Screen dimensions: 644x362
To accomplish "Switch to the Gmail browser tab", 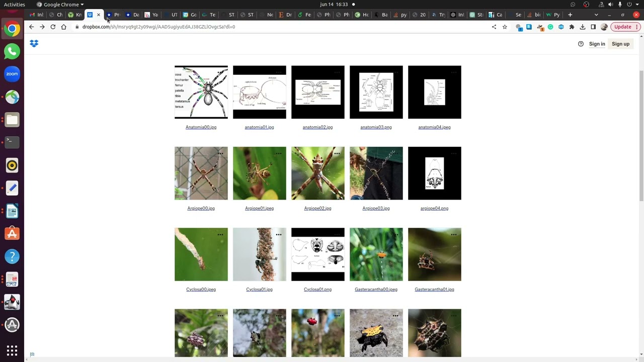I will click(x=36, y=15).
